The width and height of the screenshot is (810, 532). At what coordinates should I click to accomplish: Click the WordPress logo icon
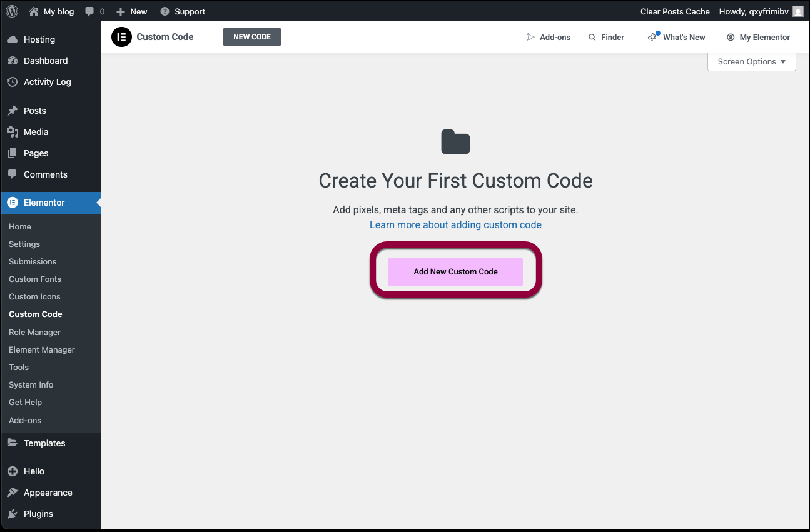12,11
